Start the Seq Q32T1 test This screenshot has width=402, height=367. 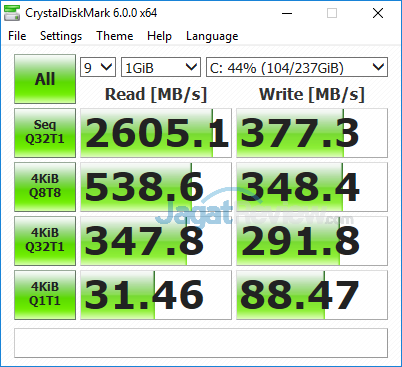[x=45, y=133]
